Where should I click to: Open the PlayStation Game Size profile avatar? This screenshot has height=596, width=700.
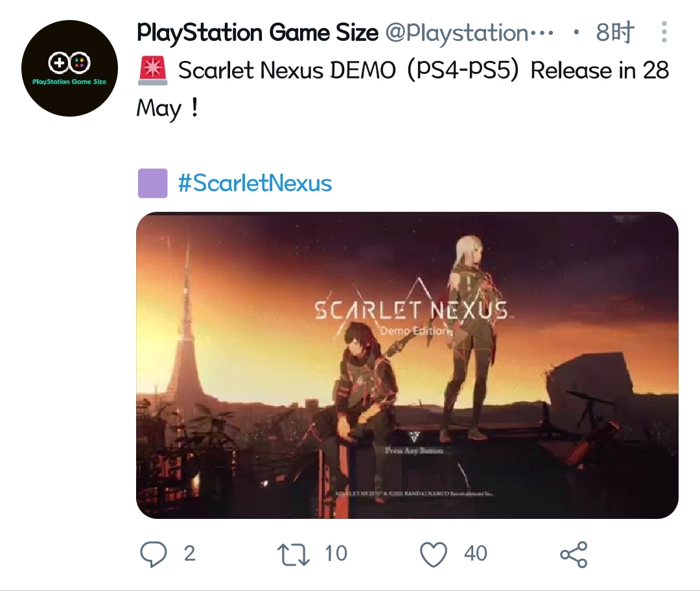pos(69,68)
